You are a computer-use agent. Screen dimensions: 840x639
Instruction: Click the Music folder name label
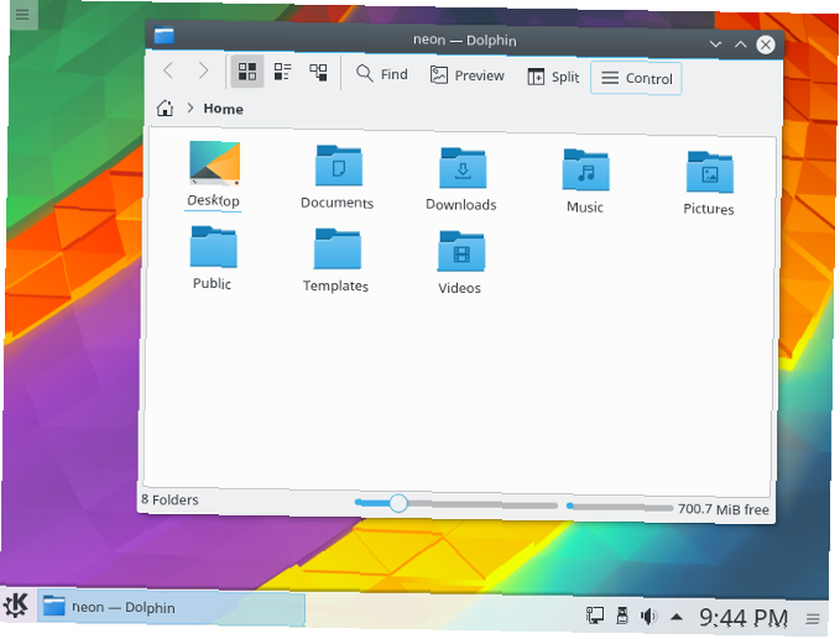tap(585, 207)
